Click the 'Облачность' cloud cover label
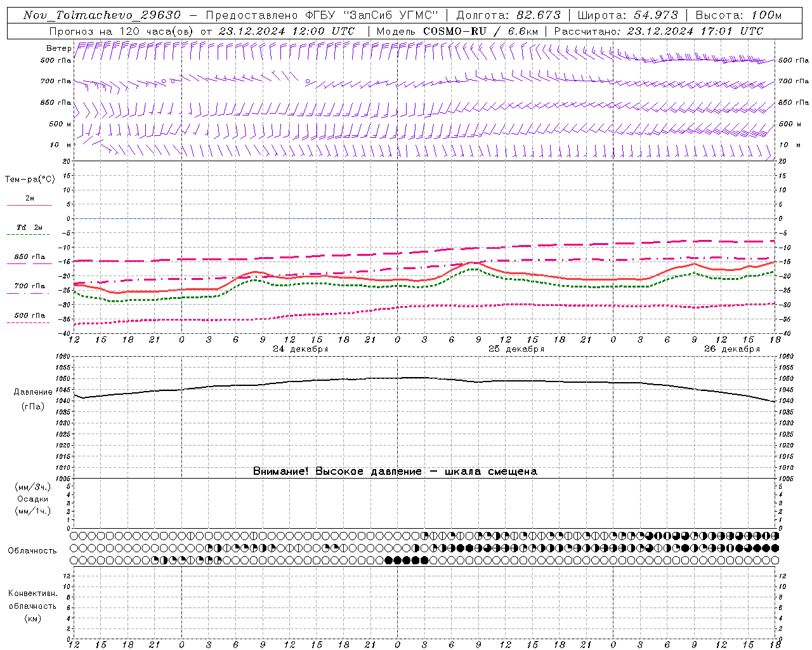Screen dimensions: 812x650 (32, 550)
